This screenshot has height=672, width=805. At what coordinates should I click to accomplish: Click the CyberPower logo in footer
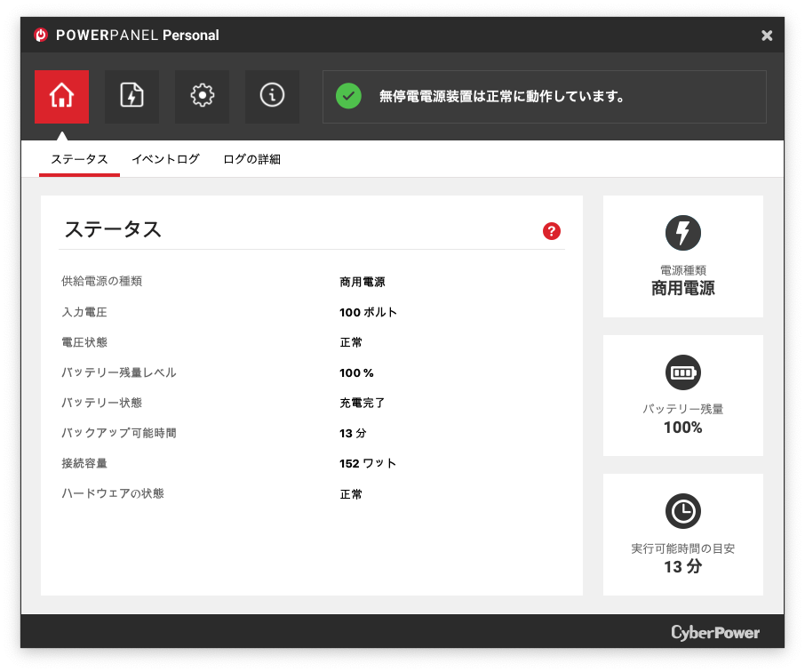point(715,633)
